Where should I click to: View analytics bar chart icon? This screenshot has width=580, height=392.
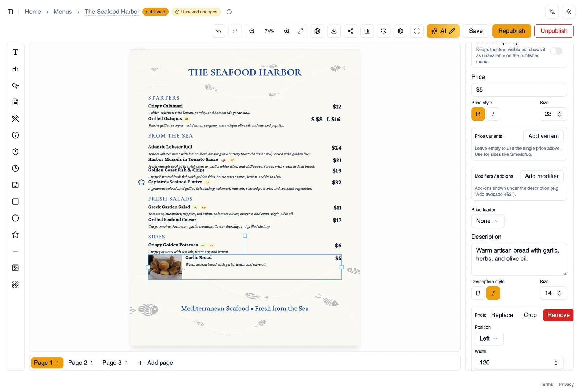(x=367, y=31)
